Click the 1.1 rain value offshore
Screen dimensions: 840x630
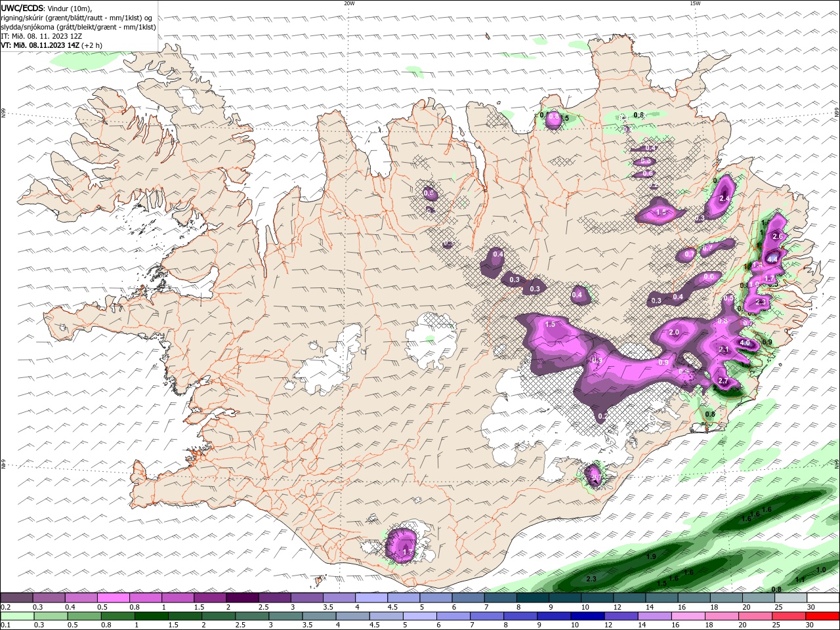[x=800, y=580]
